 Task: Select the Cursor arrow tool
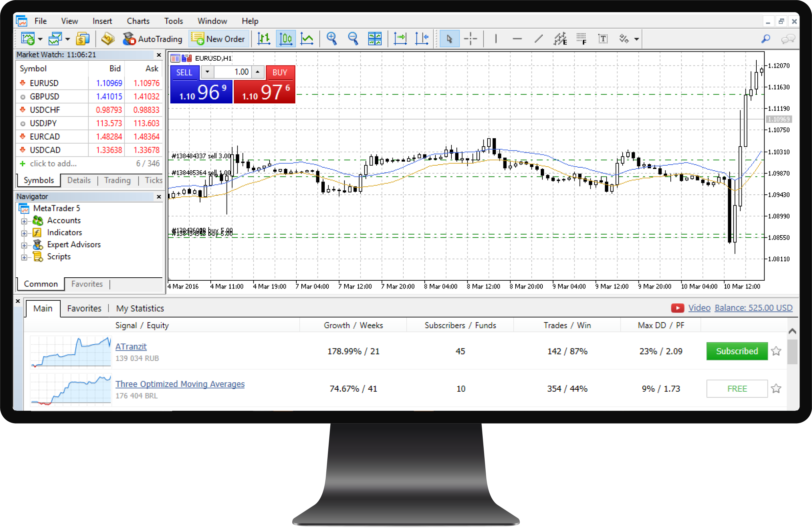(x=449, y=39)
